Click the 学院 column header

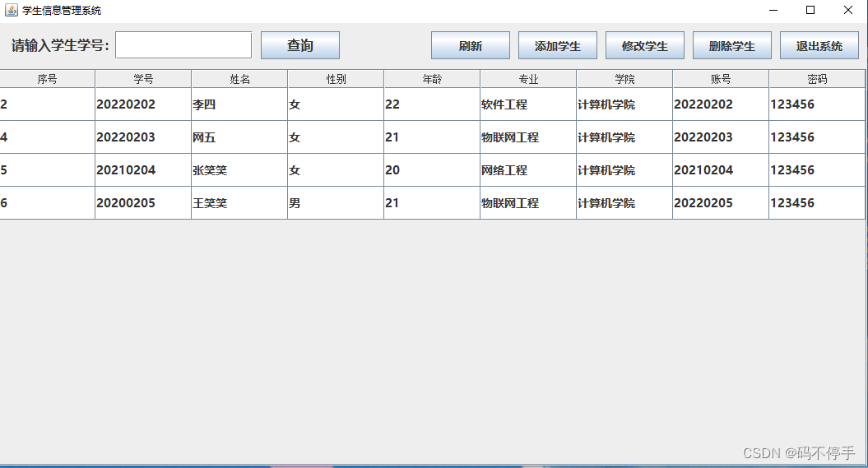coord(625,79)
